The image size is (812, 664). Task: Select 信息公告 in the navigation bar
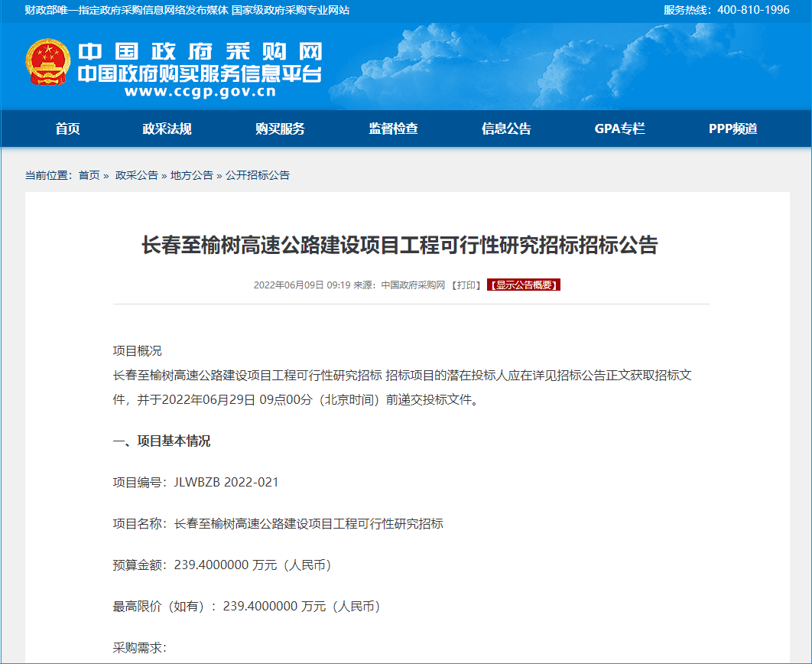point(506,129)
